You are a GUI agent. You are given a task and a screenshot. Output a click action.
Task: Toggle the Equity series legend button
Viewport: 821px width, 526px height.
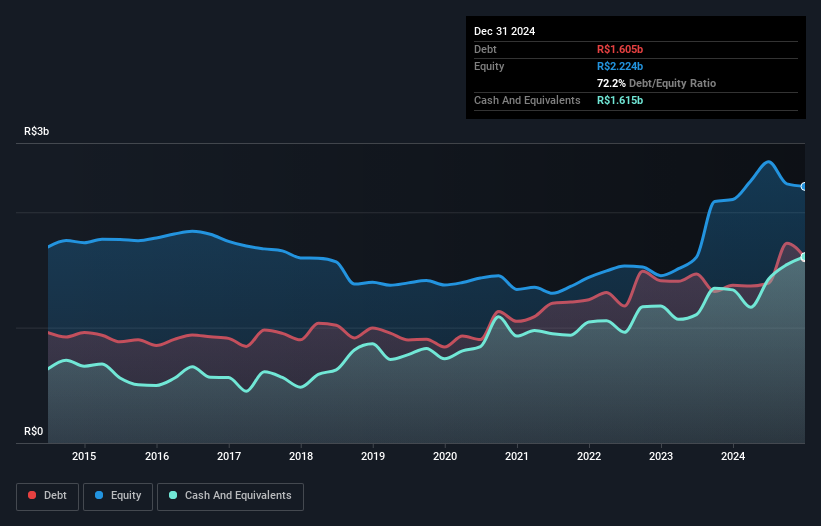(x=118, y=496)
